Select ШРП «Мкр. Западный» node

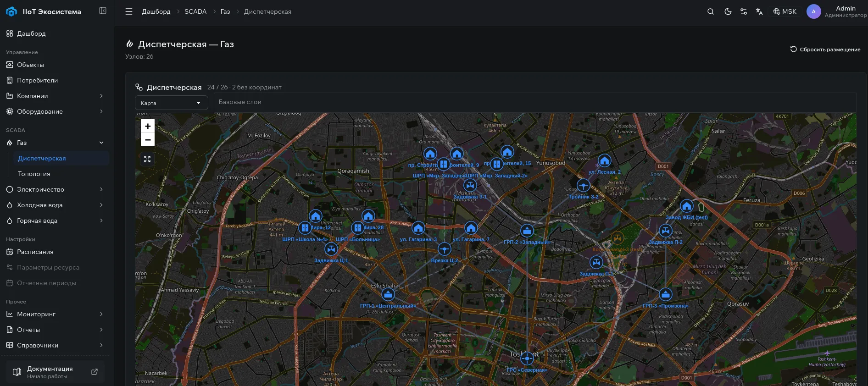[444, 164]
